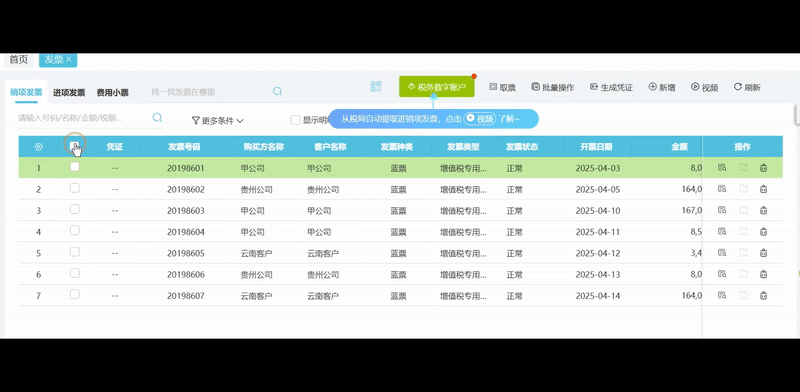
Task: Click the 新增 add button
Action: pyautogui.click(x=662, y=87)
